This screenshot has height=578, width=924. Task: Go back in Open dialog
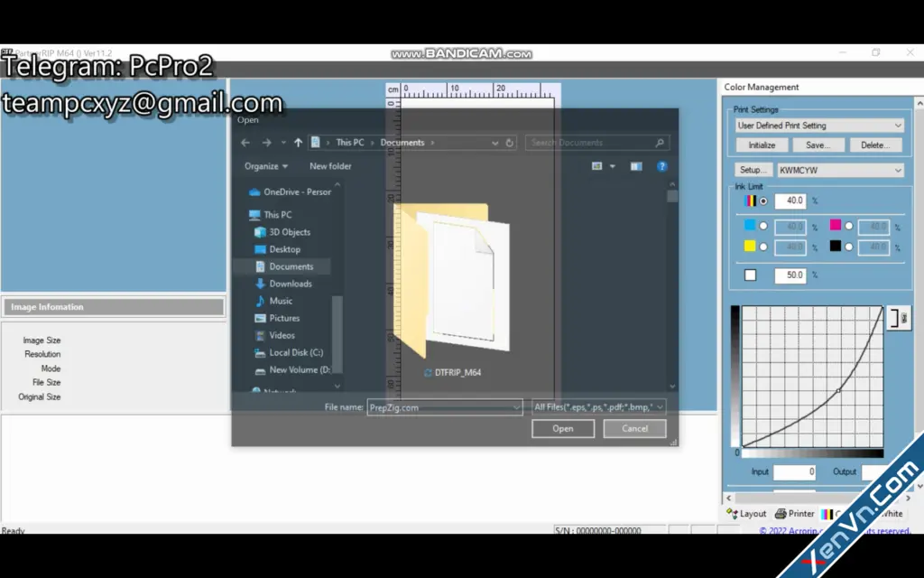click(245, 143)
